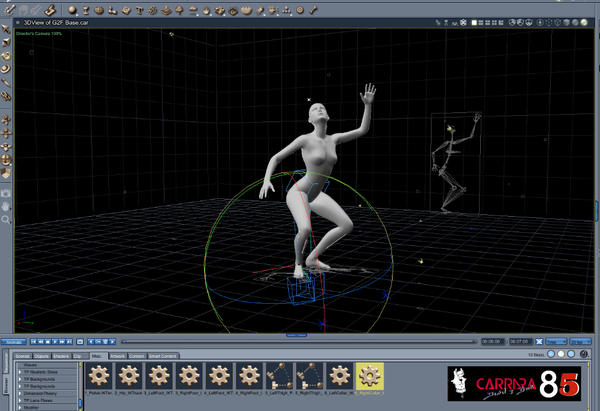The width and height of the screenshot is (600, 411).
Task: Switch to the Objects tab
Action: click(x=42, y=356)
